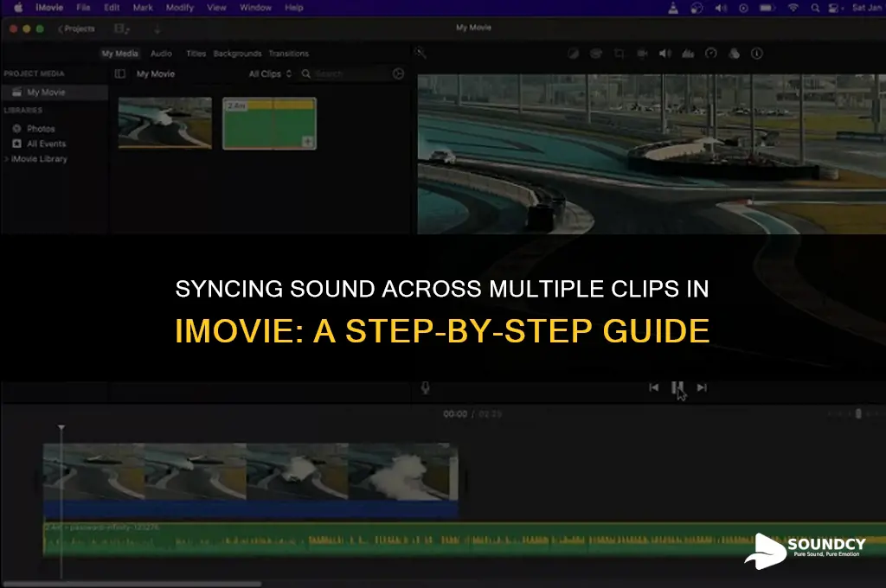Click the timeline horizontal scrollbar
This screenshot has width=886, height=588.
coord(132,584)
